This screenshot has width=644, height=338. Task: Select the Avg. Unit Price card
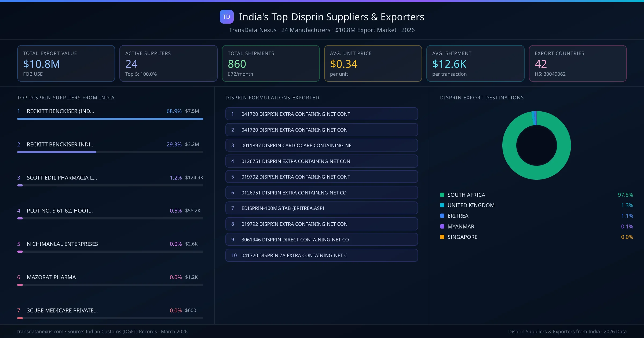[x=373, y=63]
